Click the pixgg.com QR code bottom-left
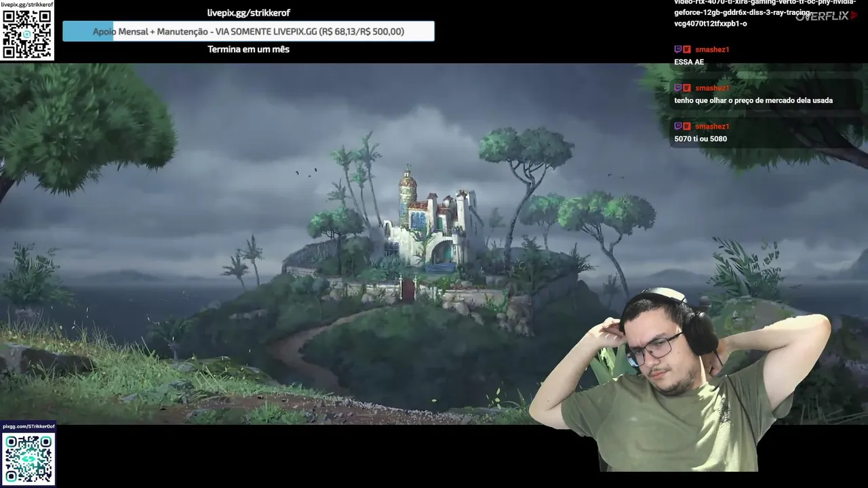Viewport: 868px width, 488px height. coord(28,459)
